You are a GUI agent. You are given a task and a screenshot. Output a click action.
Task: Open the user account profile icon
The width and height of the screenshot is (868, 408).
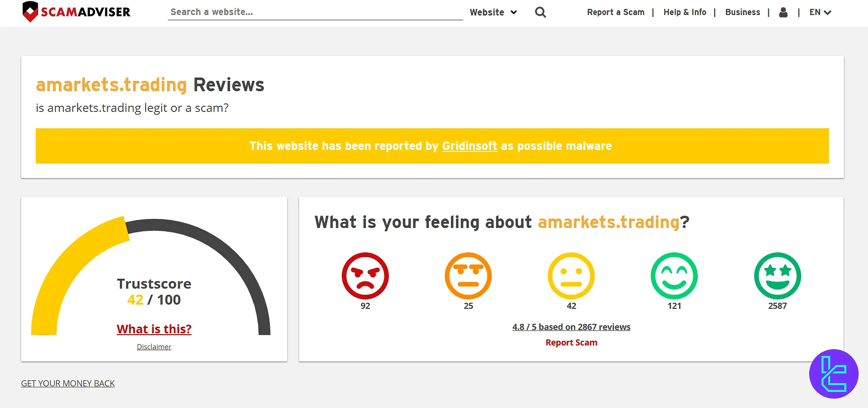[x=783, y=12]
